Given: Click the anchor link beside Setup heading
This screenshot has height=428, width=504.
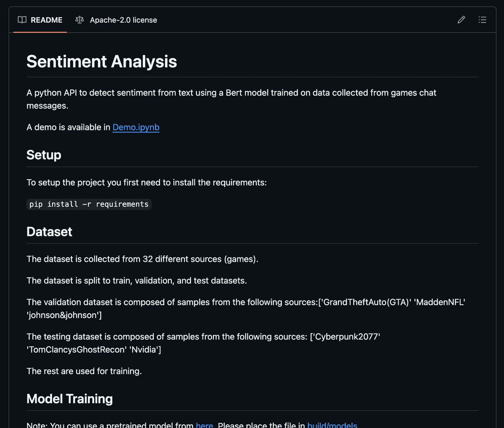Looking at the screenshot, I should click(19, 155).
